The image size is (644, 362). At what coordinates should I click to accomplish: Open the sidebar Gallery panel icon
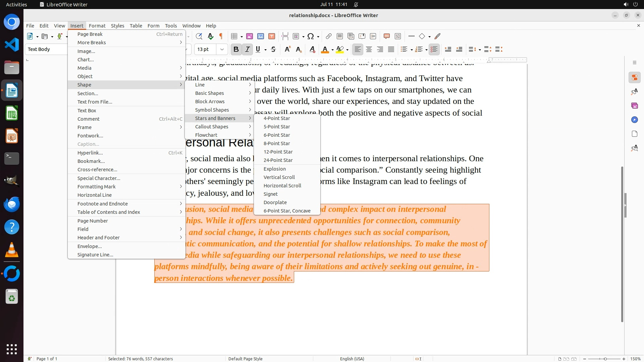coord(634,106)
